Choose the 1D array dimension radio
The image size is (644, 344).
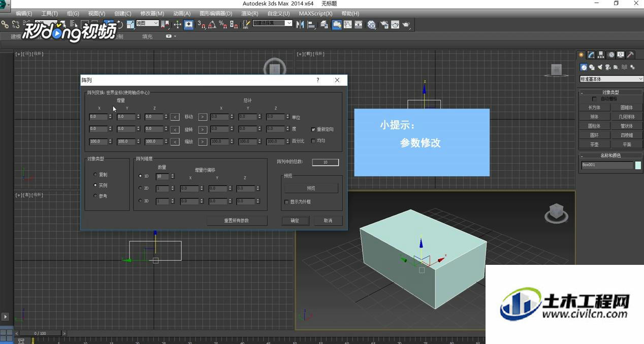pyautogui.click(x=140, y=176)
